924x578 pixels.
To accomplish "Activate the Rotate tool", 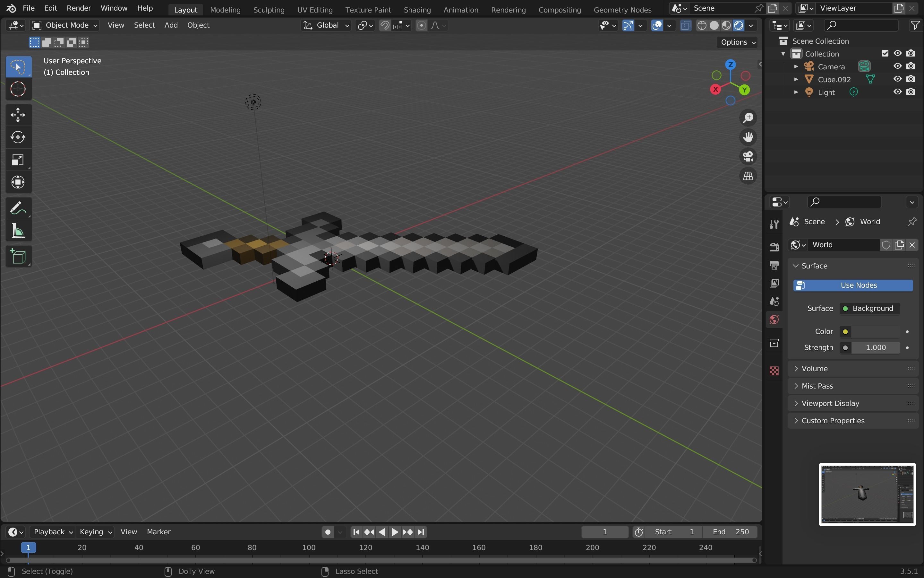I will 18,137.
